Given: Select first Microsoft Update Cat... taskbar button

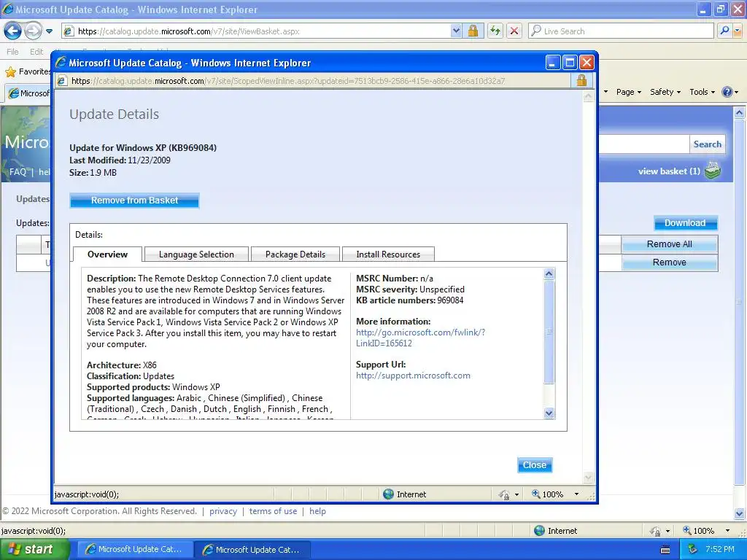Looking at the screenshot, I should click(135, 550).
